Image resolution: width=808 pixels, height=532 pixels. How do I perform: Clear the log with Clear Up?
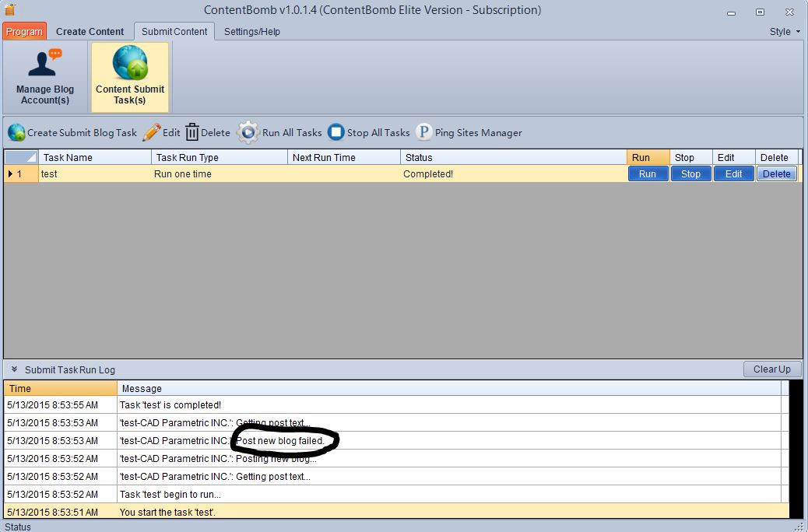coord(771,369)
